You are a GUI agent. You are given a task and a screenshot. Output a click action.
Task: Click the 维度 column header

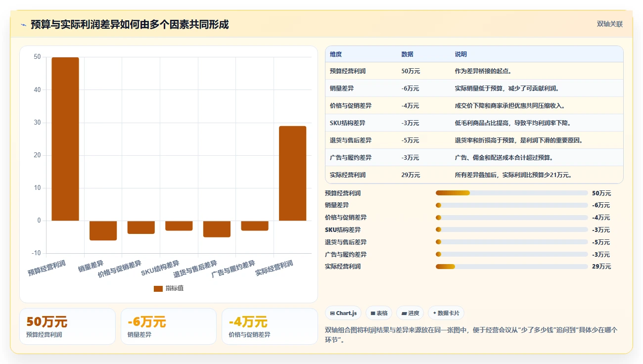(336, 54)
